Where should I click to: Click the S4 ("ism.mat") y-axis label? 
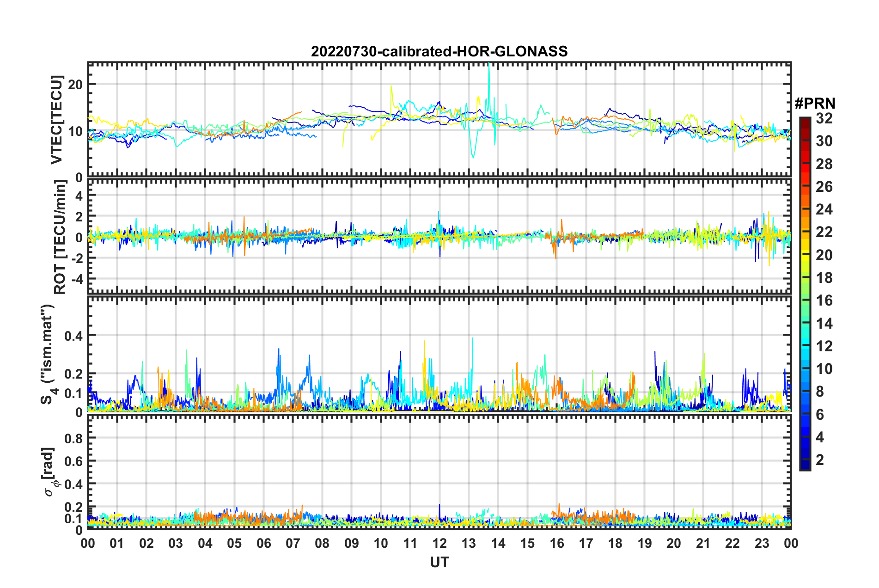point(48,354)
